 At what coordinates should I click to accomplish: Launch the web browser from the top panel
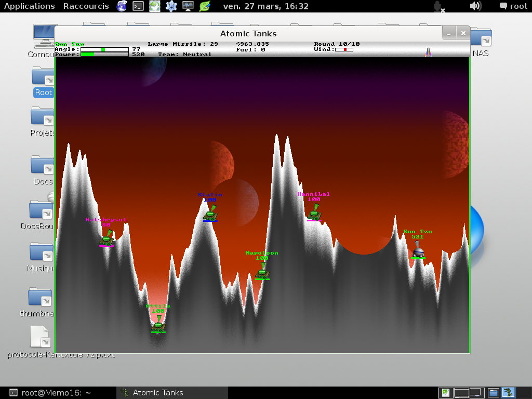122,6
